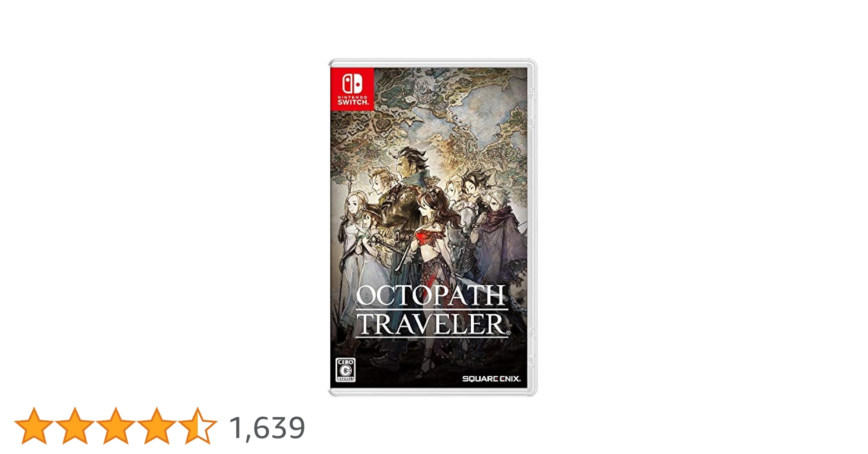
Task: Click the Octopath Traveler product cover image
Action: point(432,227)
